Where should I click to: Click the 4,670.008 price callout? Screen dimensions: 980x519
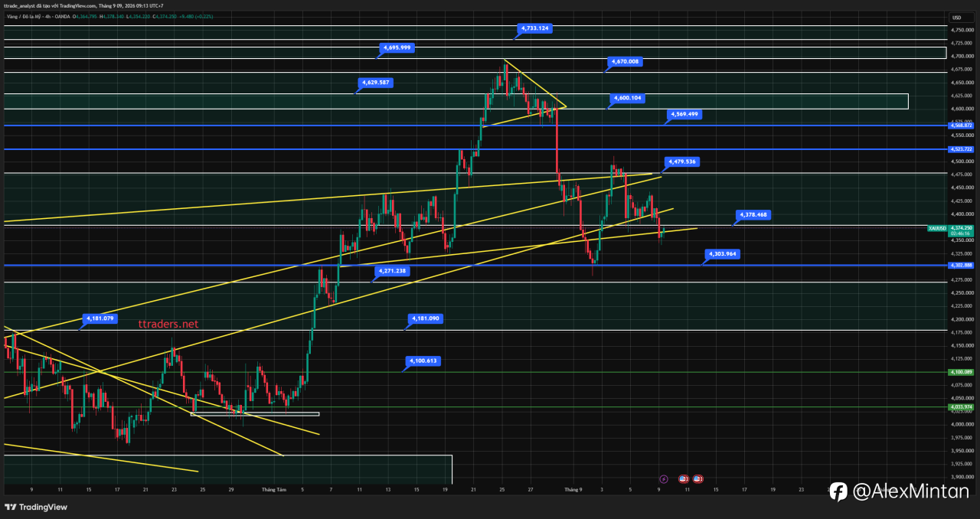coord(626,61)
